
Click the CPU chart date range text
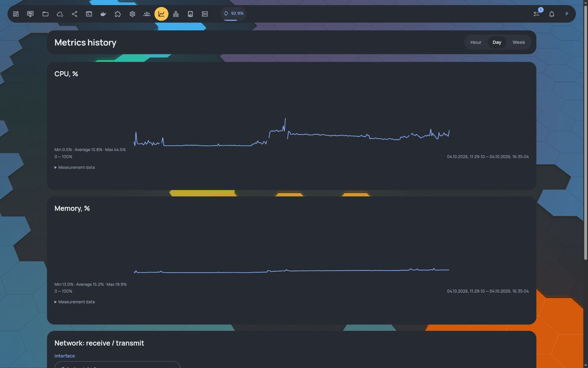[488, 157]
